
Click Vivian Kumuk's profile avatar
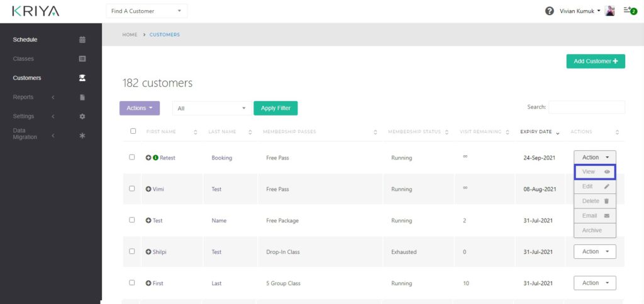pyautogui.click(x=609, y=11)
